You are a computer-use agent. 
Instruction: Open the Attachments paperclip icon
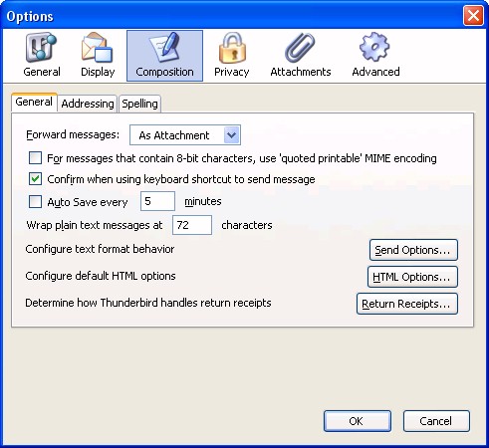coord(300,47)
